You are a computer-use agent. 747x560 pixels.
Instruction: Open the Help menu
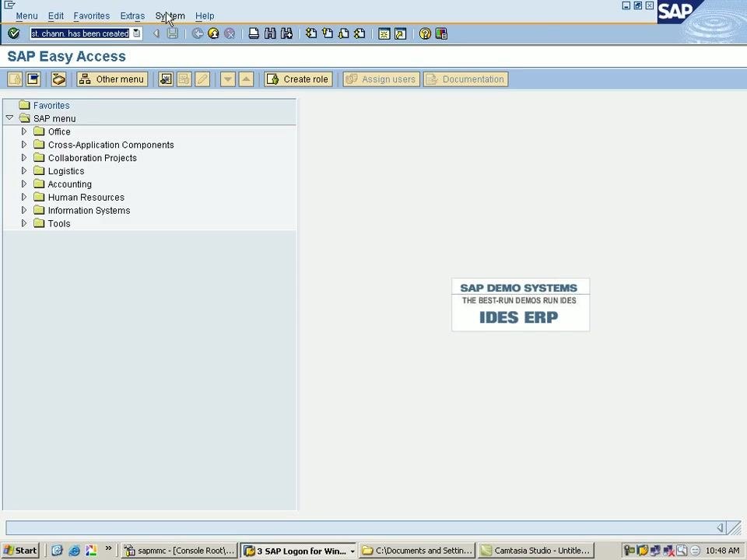pos(205,16)
